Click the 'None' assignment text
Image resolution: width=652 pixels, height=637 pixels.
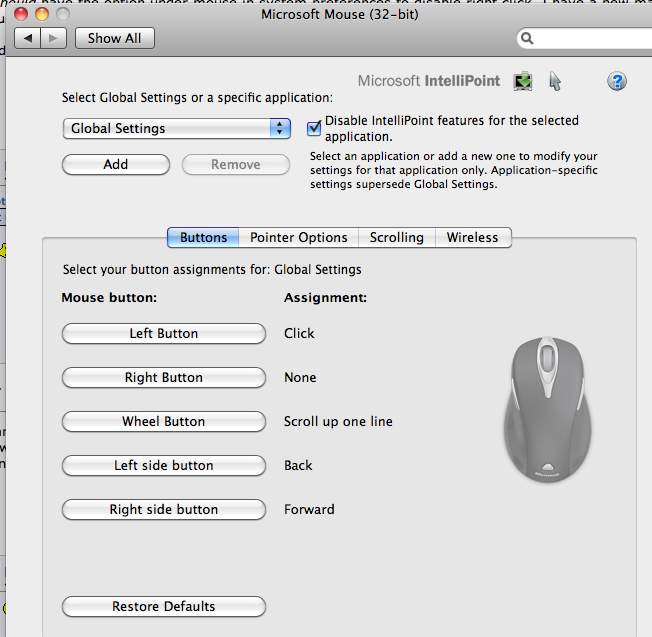[x=300, y=378]
